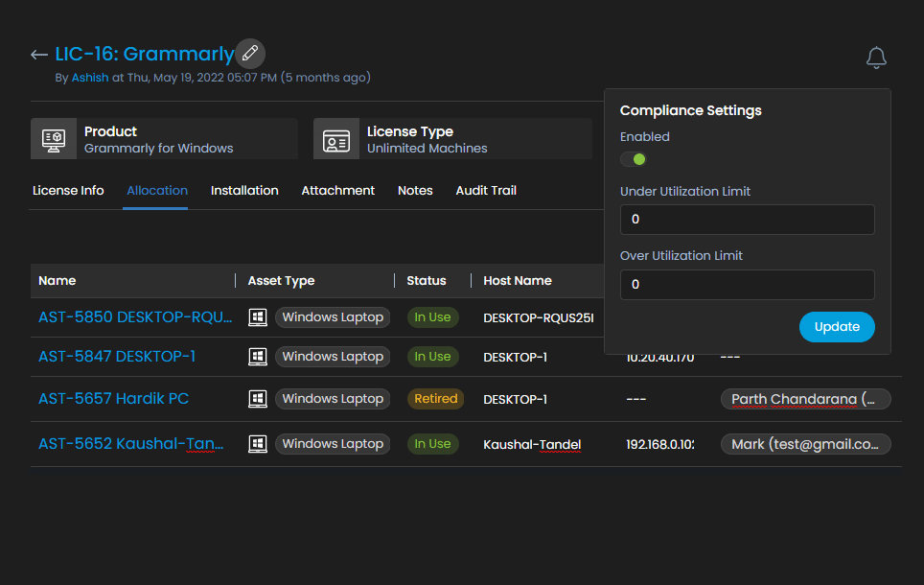
Task: Click the Host Name column header
Action: click(518, 281)
